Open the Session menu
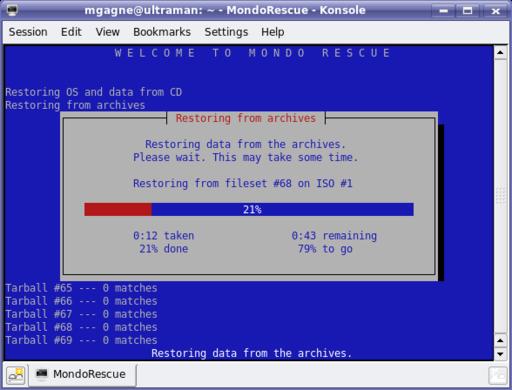The width and height of the screenshot is (512, 390). tap(28, 32)
